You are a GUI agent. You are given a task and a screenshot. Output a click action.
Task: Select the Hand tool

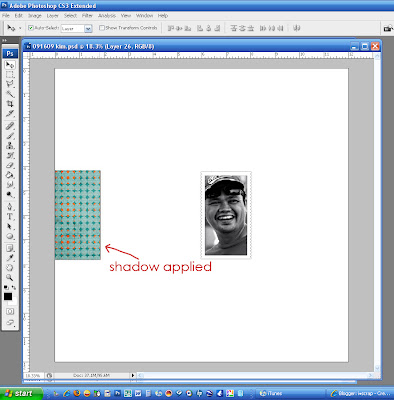(x=10, y=267)
